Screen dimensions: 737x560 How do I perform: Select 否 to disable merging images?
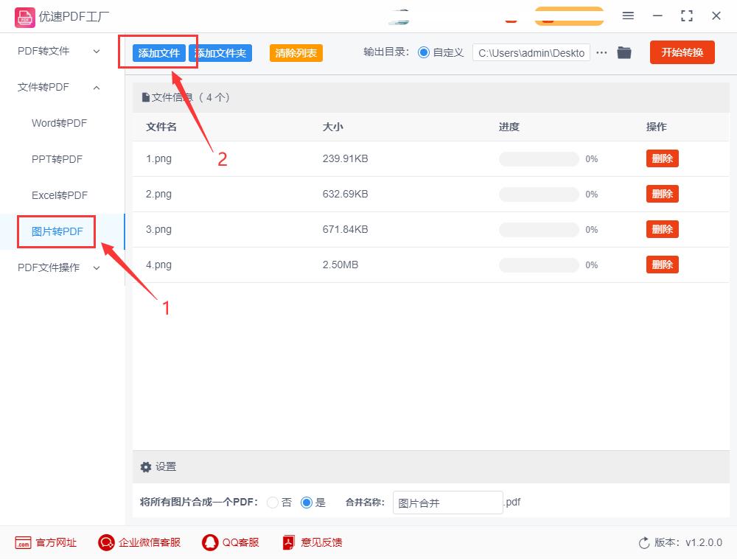click(x=271, y=503)
